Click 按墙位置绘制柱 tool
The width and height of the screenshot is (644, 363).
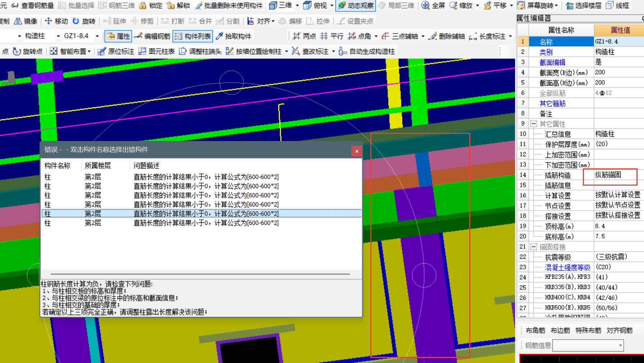(x=254, y=51)
